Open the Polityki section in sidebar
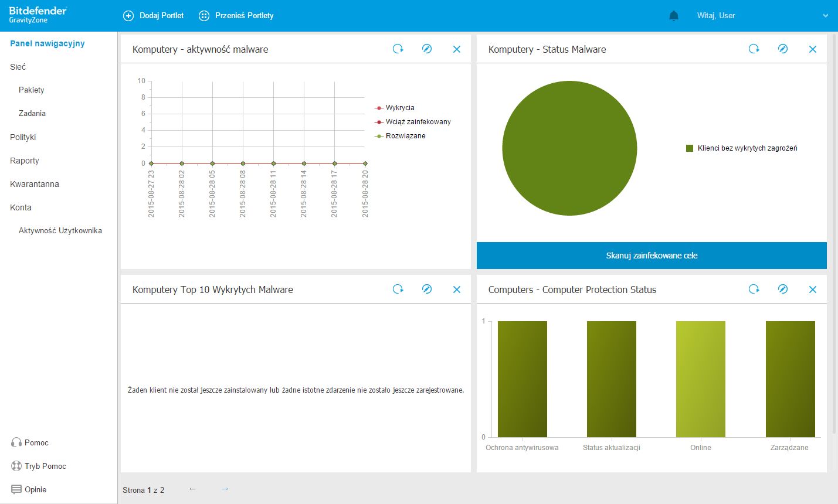838x504 pixels. 23,137
